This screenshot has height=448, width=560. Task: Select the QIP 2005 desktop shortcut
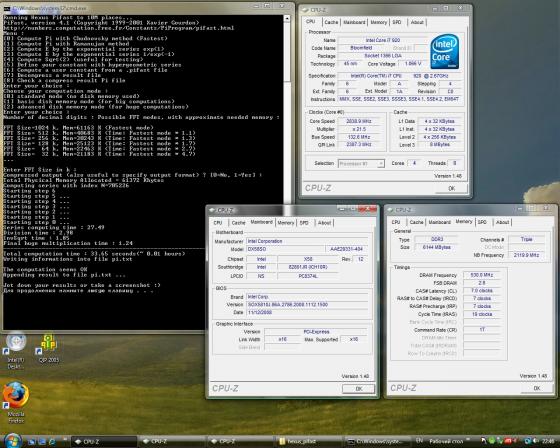(x=48, y=348)
